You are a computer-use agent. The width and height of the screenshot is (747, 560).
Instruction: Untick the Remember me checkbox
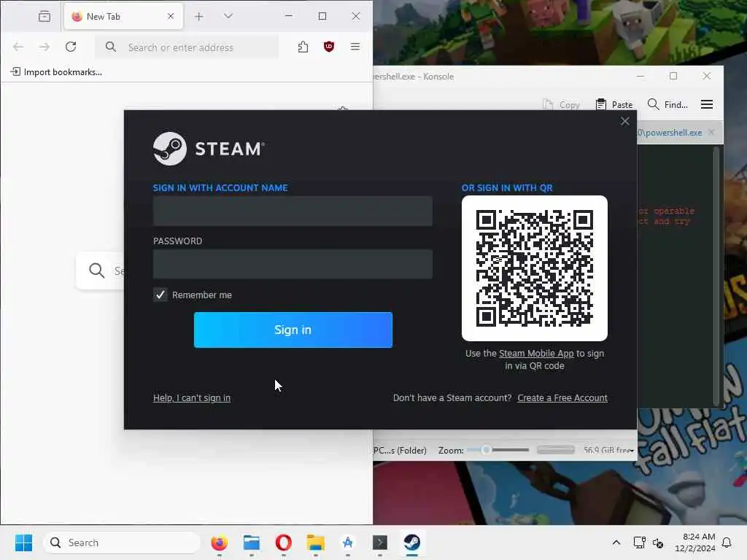[x=160, y=295]
